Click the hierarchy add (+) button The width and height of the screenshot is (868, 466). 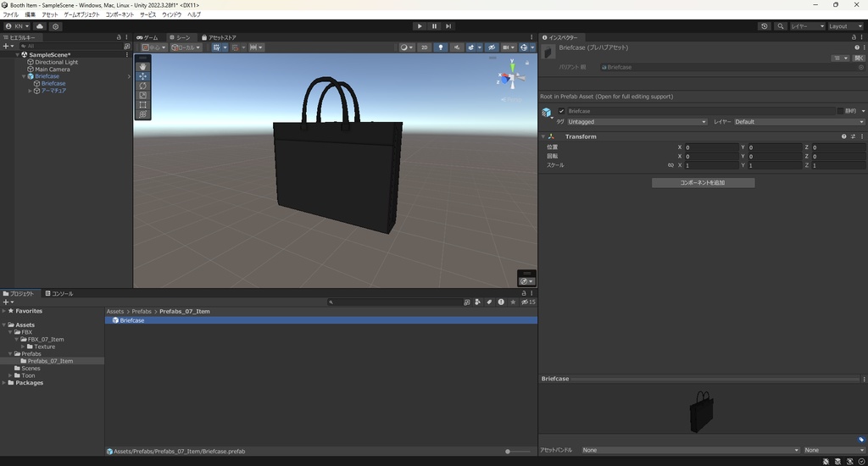[x=8, y=47]
